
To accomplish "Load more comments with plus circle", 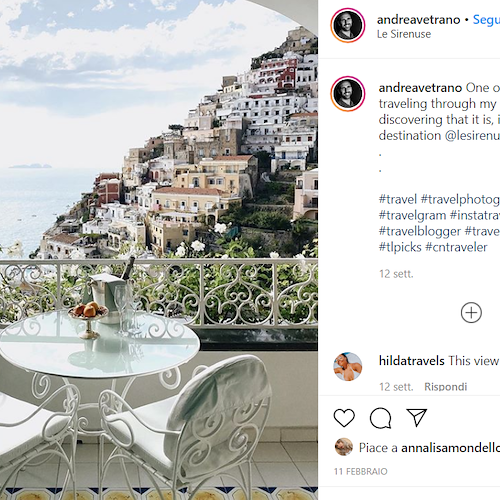I will tap(471, 313).
